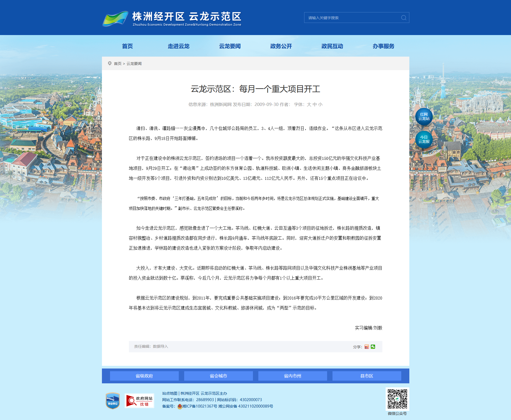
Task: Click the search magnifier icon
Action: coord(403,18)
